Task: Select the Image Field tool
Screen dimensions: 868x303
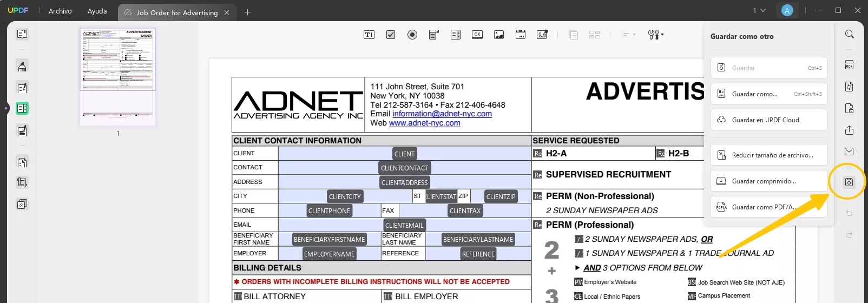Action: [x=499, y=35]
